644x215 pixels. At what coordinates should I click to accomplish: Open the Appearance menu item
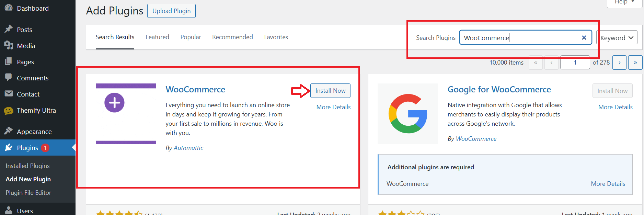click(x=38, y=132)
